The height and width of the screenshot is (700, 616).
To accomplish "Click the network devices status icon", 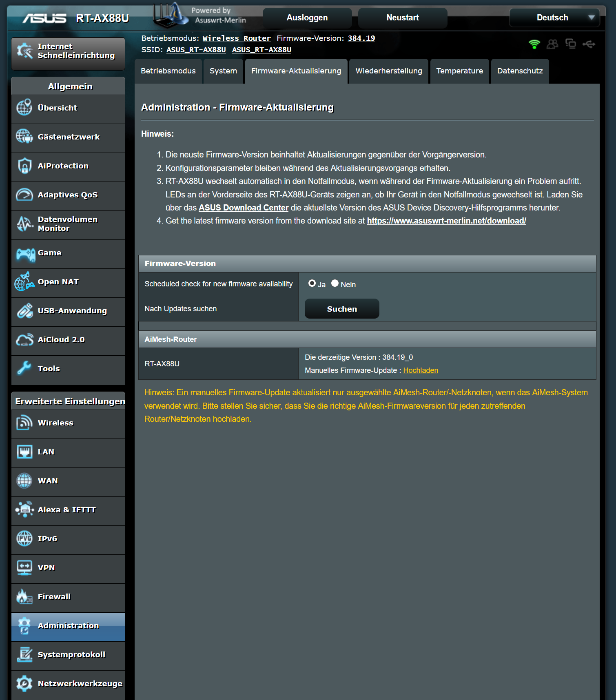I will coord(571,44).
